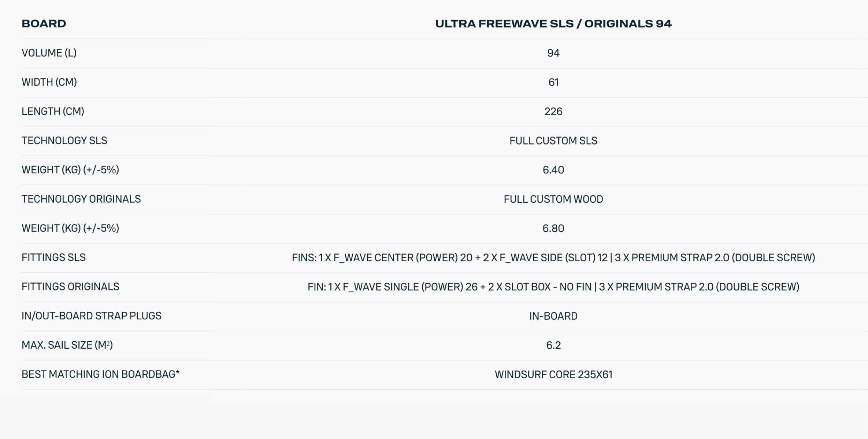Click the BEST MATCHING ION BOARDBAG label

[100, 375]
